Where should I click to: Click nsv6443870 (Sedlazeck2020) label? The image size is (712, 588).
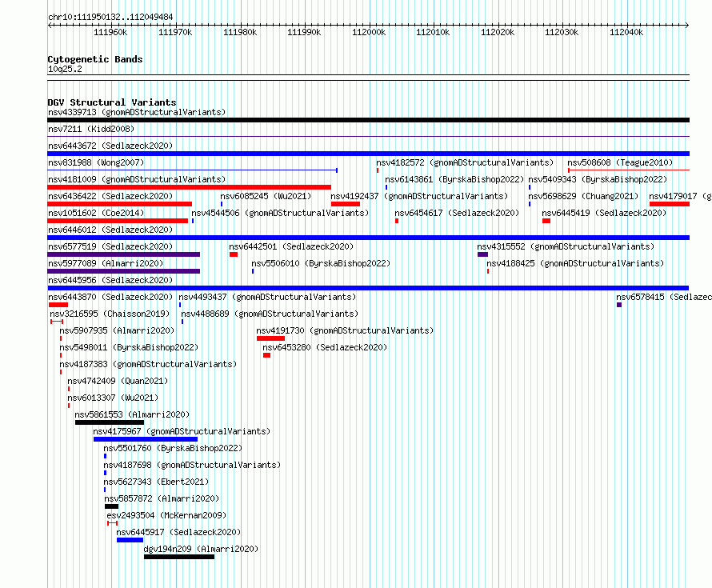110,297
